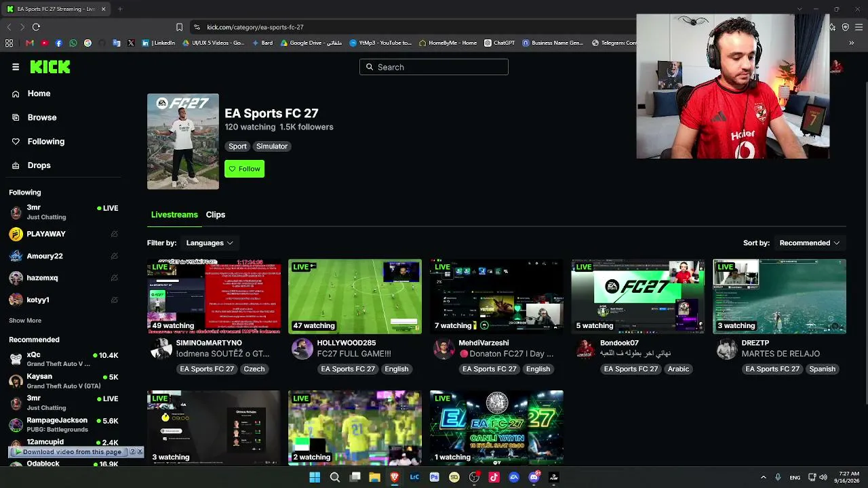Open the HomeByMe - Home bookmark
The width and height of the screenshot is (868, 488).
coord(448,43)
